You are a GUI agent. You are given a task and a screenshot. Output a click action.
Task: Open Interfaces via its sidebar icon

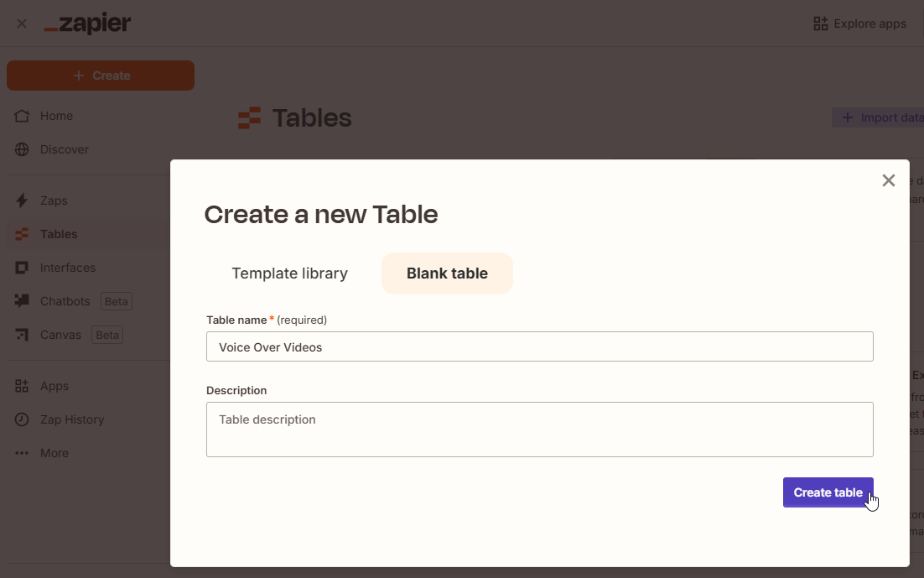pos(23,268)
